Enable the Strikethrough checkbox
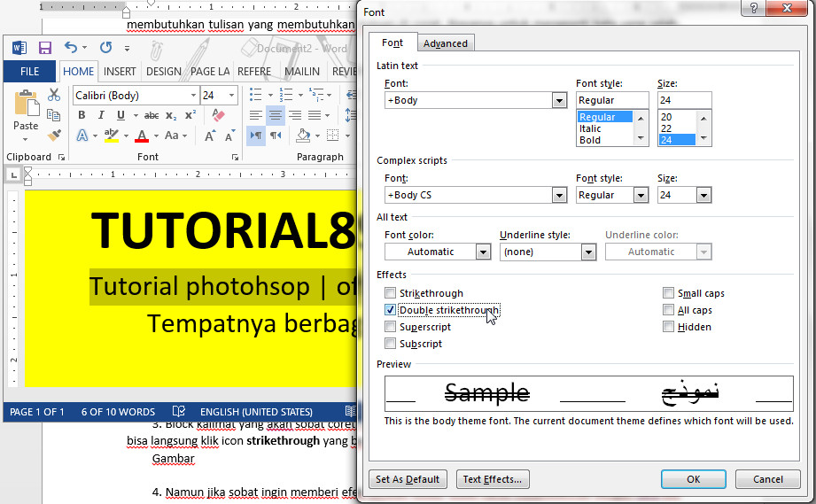Viewport: 816px width, 504px height. click(391, 293)
